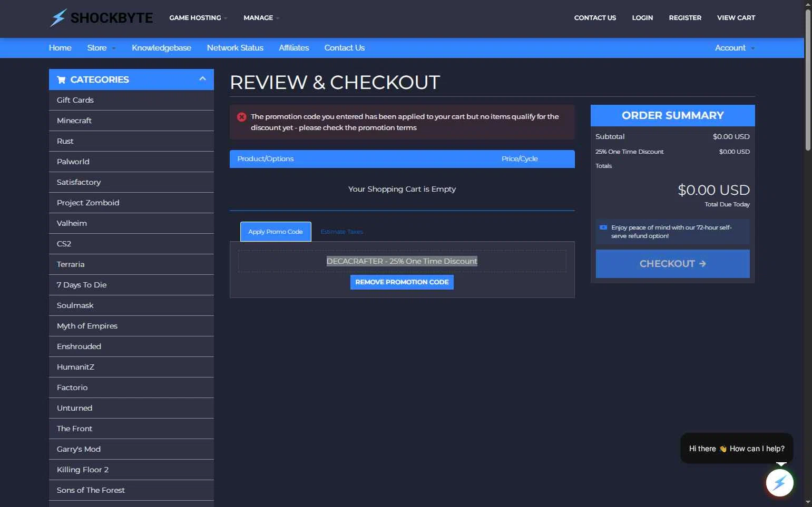Click the red error icon in alert
Viewport: 812px width, 507px height.
click(x=241, y=117)
